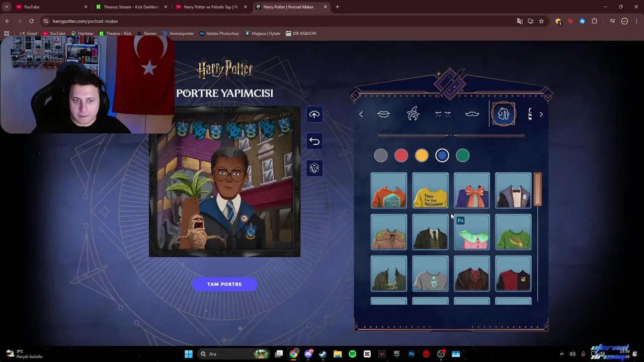Pick the brown lace-up tunic outfit

[389, 232]
